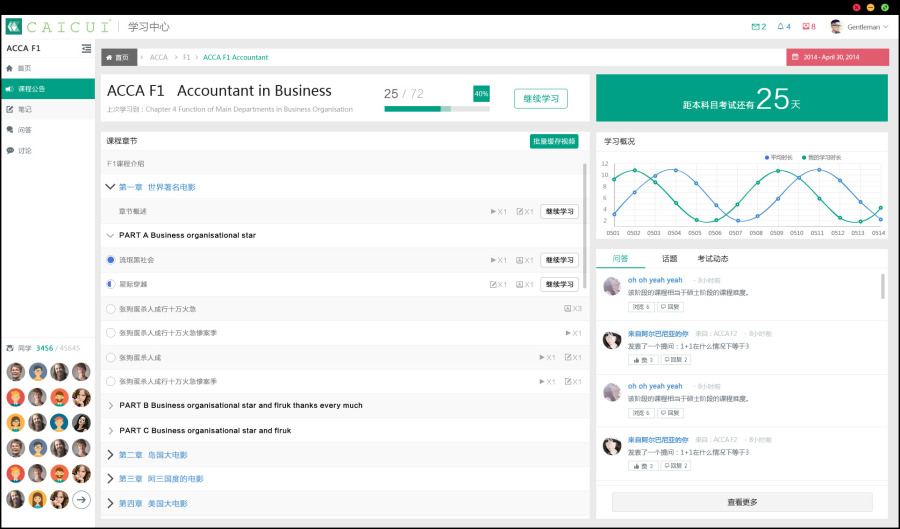900x529 pixels.
Task: Click the course chapter list scrollbar
Action: coord(585,226)
